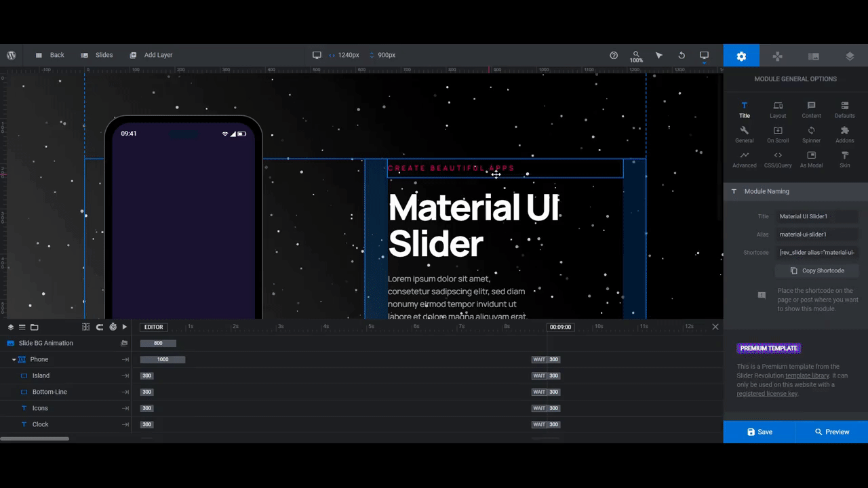868x488 pixels.
Task: Open the device preview dropdown
Action: 704,56
